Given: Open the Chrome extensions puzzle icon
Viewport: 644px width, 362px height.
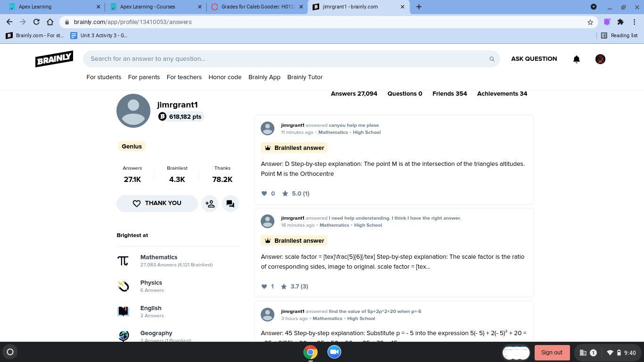Looking at the screenshot, I should (x=620, y=22).
